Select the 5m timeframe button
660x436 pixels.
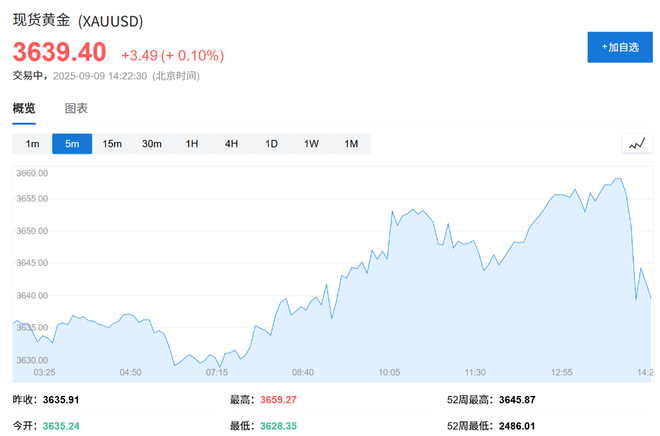(72, 144)
